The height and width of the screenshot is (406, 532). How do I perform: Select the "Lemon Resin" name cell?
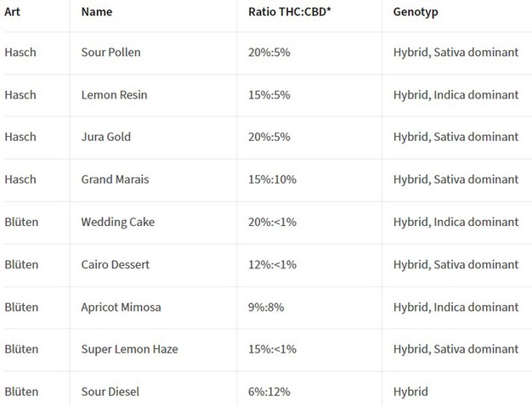click(114, 95)
